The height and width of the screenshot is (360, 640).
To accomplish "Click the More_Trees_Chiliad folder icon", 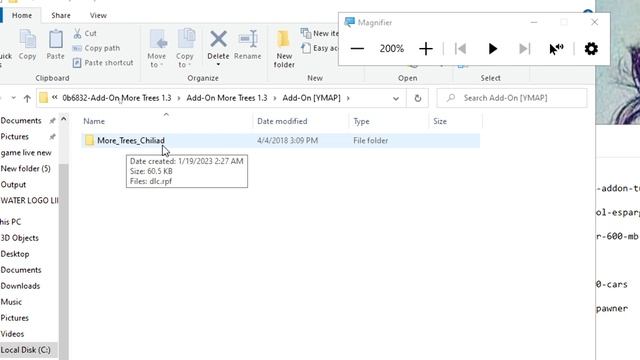I will pyautogui.click(x=89, y=140).
